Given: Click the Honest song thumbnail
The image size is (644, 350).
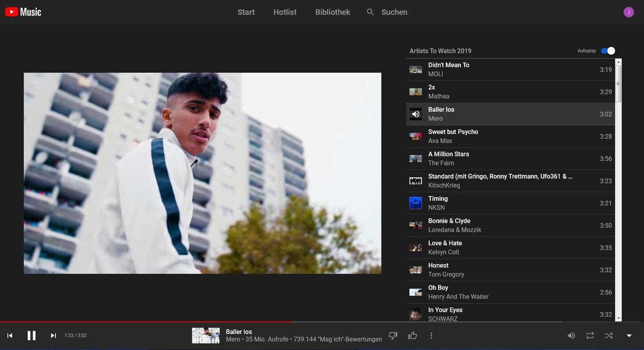Looking at the screenshot, I should click(415, 270).
